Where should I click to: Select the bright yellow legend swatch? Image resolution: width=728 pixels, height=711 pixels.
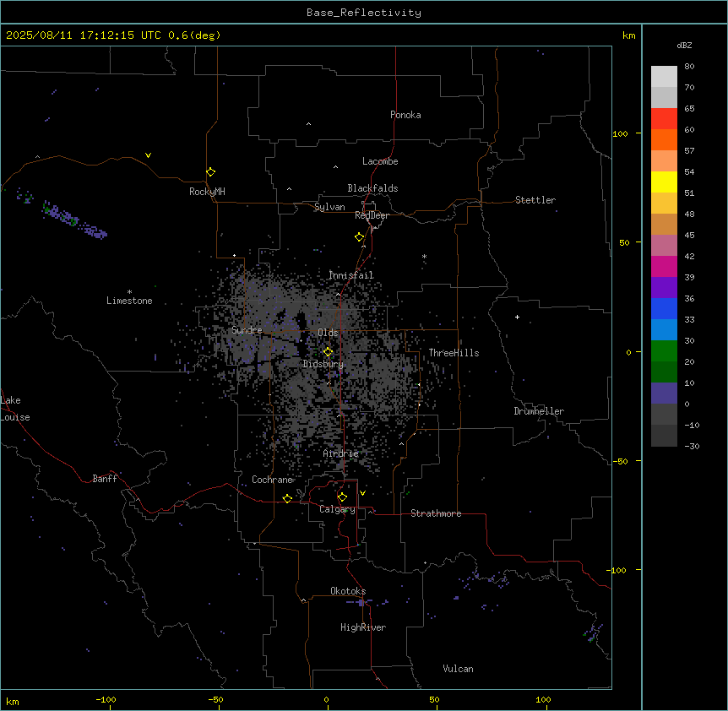(x=664, y=182)
